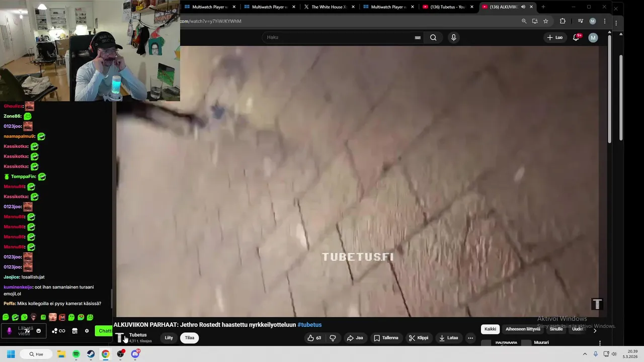644x362 pixels.
Task: Dislike the video with thumbs down
Action: tap(333, 338)
